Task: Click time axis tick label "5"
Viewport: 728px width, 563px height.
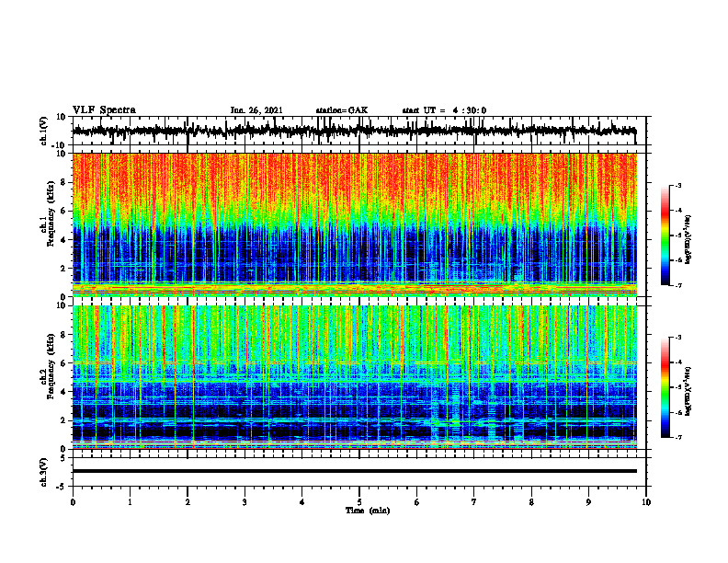Action: [359, 502]
